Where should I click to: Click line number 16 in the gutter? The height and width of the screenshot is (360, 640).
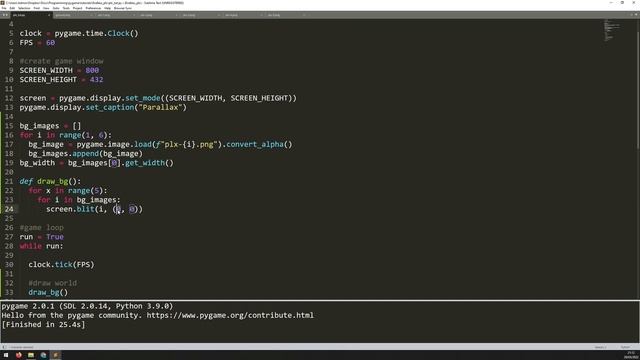coord(9,135)
